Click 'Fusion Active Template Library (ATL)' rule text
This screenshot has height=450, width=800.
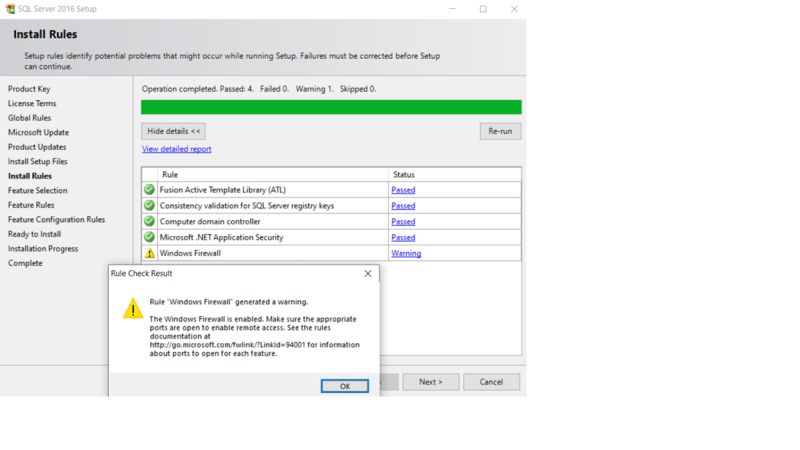pos(222,190)
